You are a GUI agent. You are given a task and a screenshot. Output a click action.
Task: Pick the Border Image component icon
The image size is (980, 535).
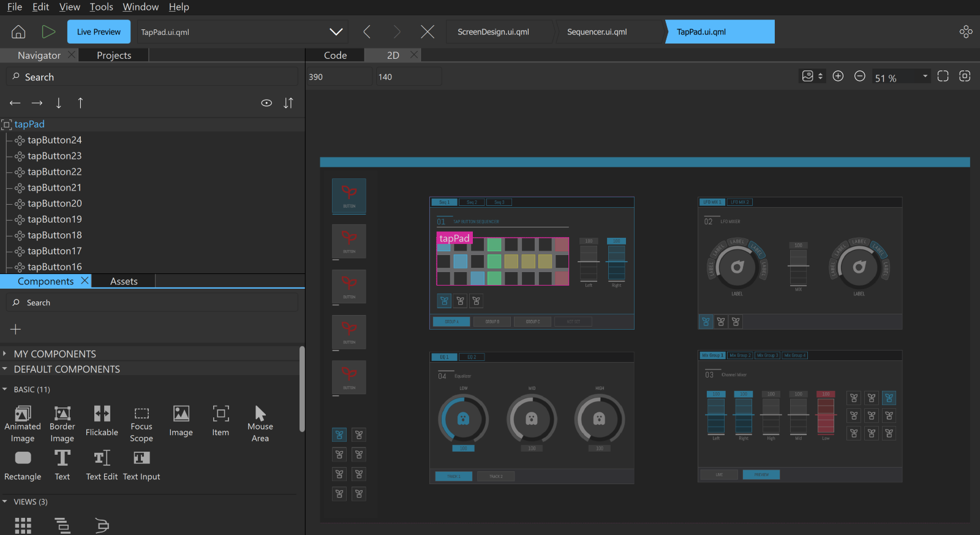(62, 414)
